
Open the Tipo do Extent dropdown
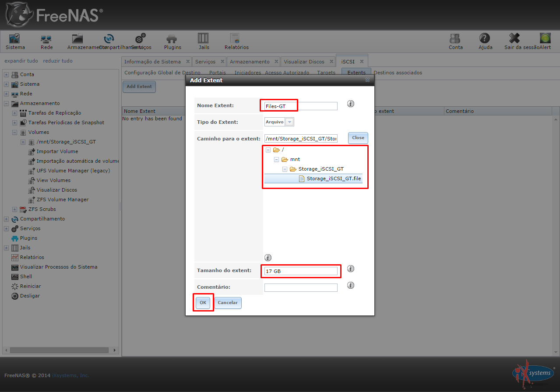[289, 122]
